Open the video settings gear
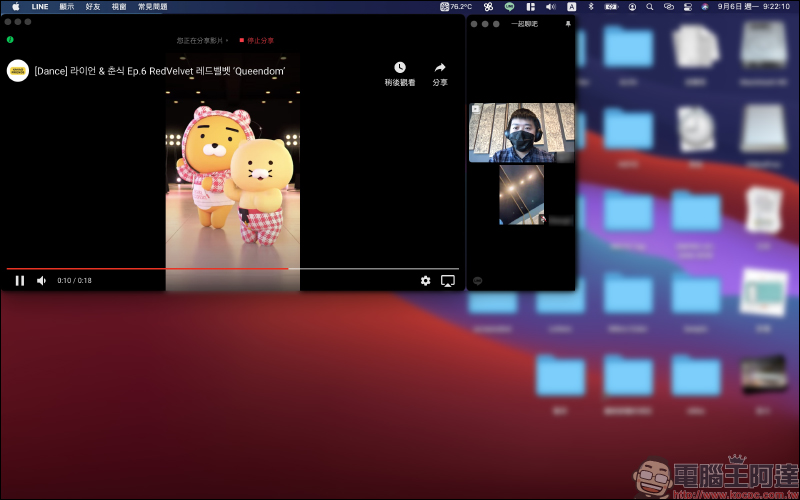This screenshot has width=800, height=500. (x=426, y=281)
